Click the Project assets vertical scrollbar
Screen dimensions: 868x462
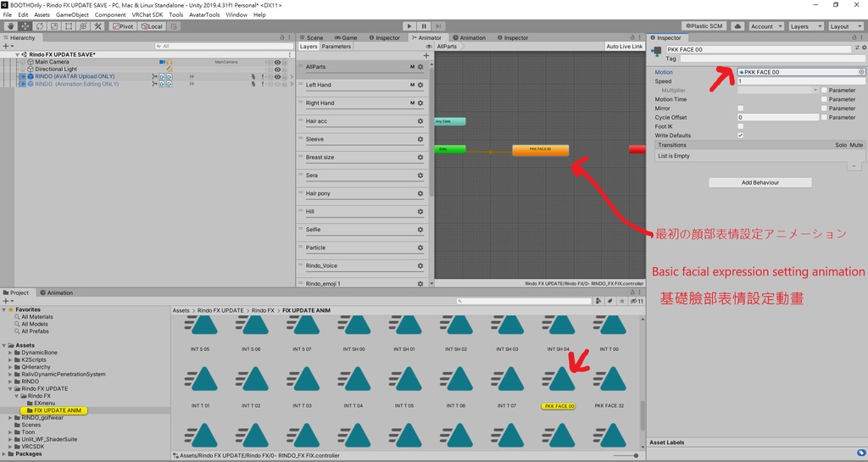(x=643, y=415)
